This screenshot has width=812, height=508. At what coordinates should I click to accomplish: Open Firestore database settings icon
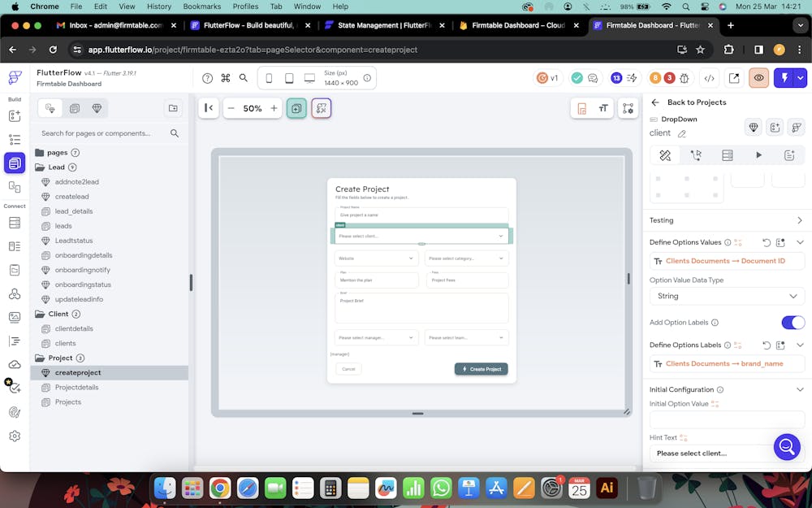(15, 223)
